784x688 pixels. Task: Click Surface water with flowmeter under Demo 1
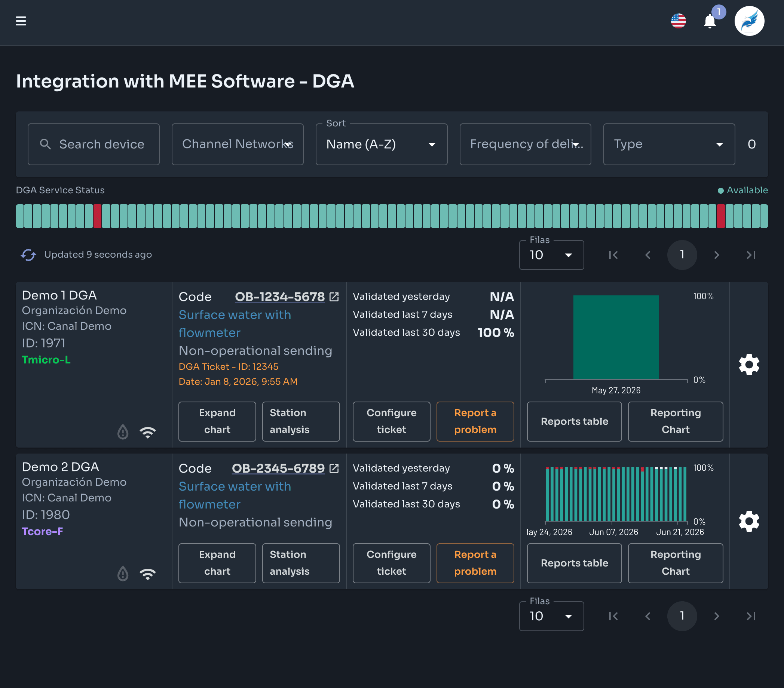coord(235,324)
